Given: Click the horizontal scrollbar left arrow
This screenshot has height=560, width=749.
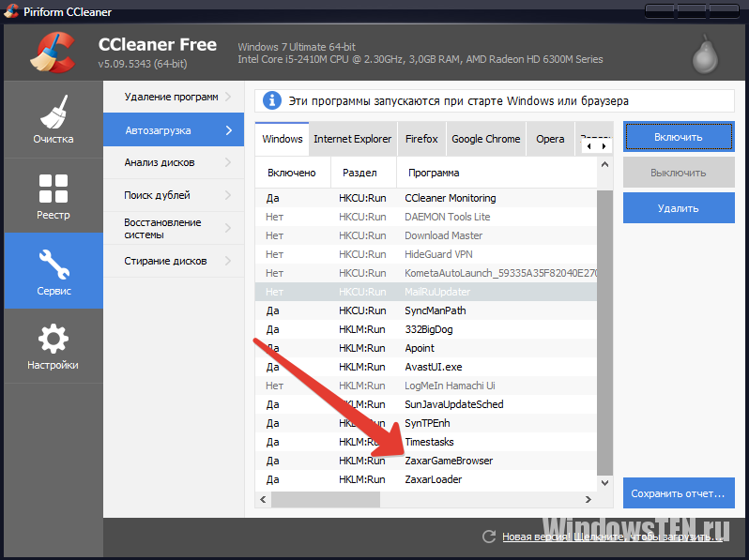Looking at the screenshot, I should 263,499.
